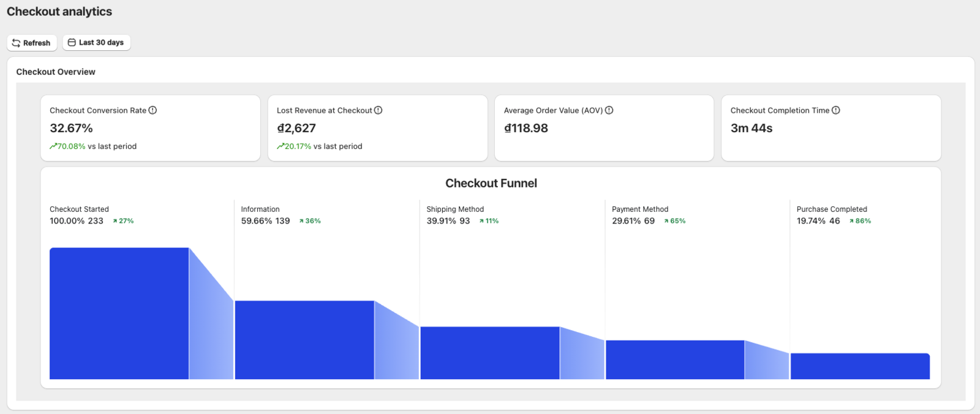Select the Information funnel bar

304,340
